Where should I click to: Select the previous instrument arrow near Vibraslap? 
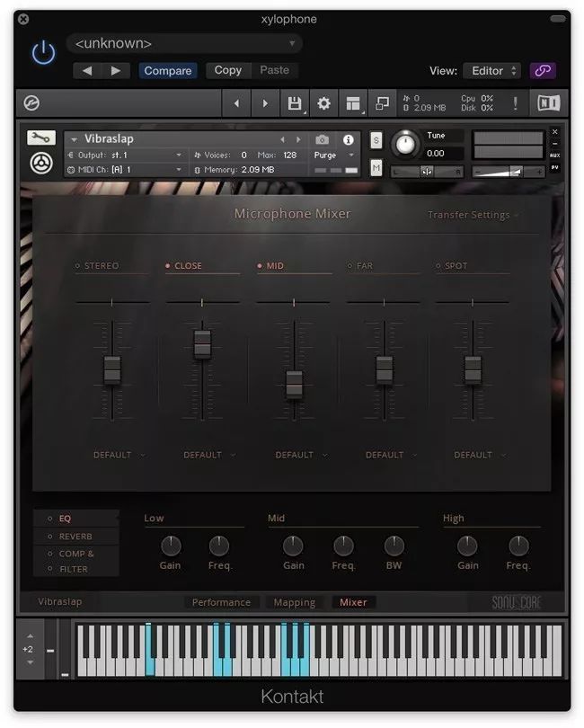click(x=282, y=139)
